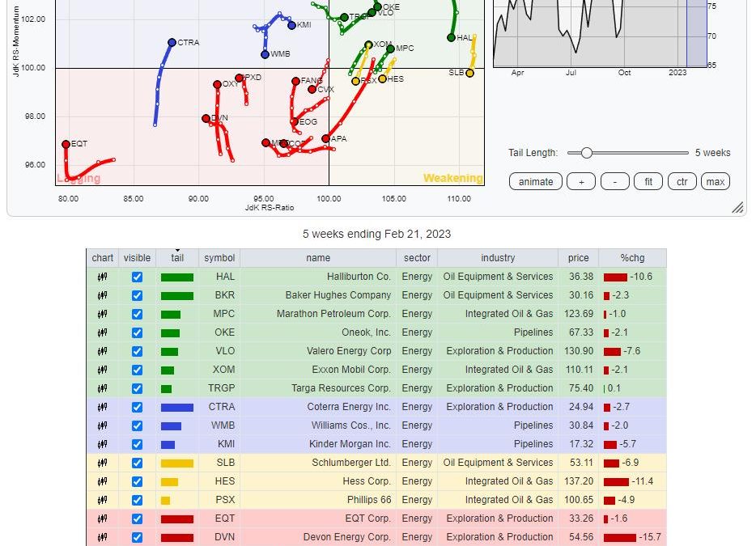This screenshot has width=756, height=546.
Task: Uncheck the visible box for HAL
Action: (x=137, y=277)
